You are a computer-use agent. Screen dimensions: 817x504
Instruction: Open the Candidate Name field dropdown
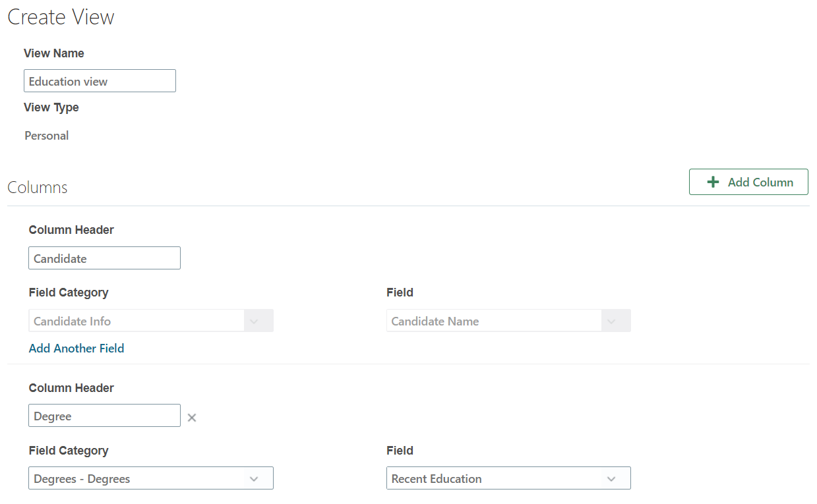coord(495,322)
